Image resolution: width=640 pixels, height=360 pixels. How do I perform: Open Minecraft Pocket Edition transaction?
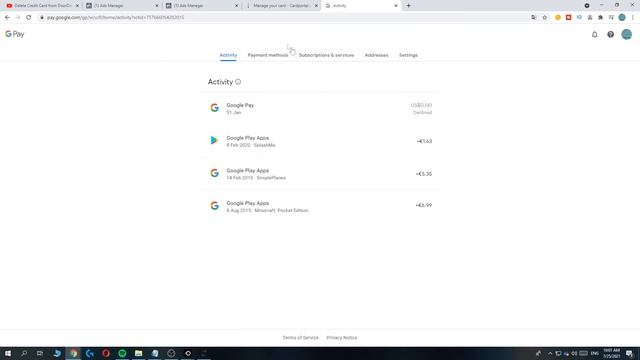[320, 207]
